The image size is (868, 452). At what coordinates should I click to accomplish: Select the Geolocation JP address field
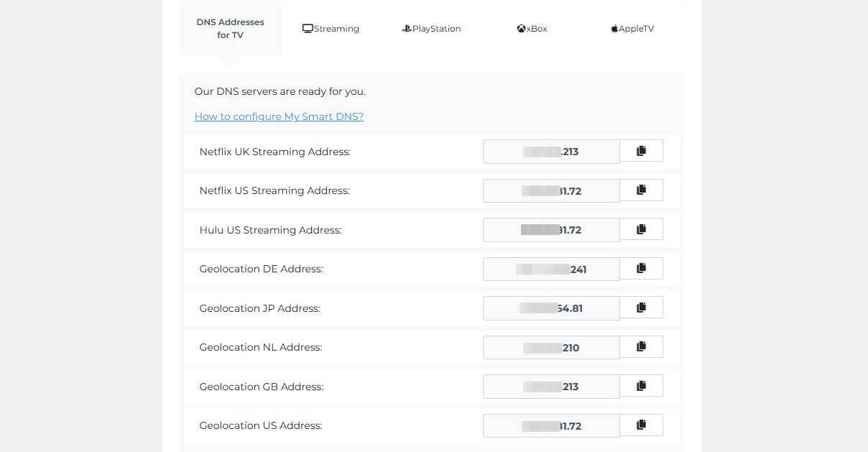(551, 308)
